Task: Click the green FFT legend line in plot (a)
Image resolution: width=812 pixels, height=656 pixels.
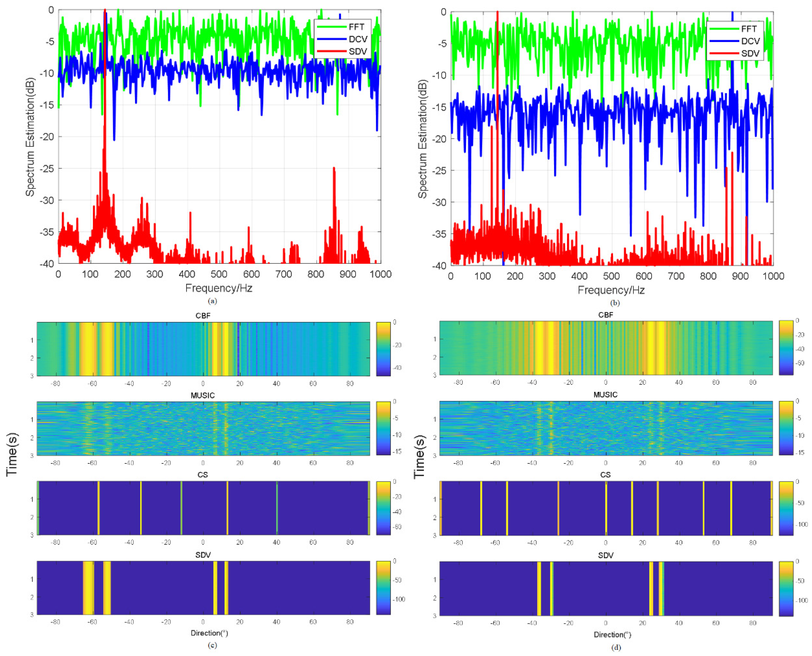Action: coord(332,27)
